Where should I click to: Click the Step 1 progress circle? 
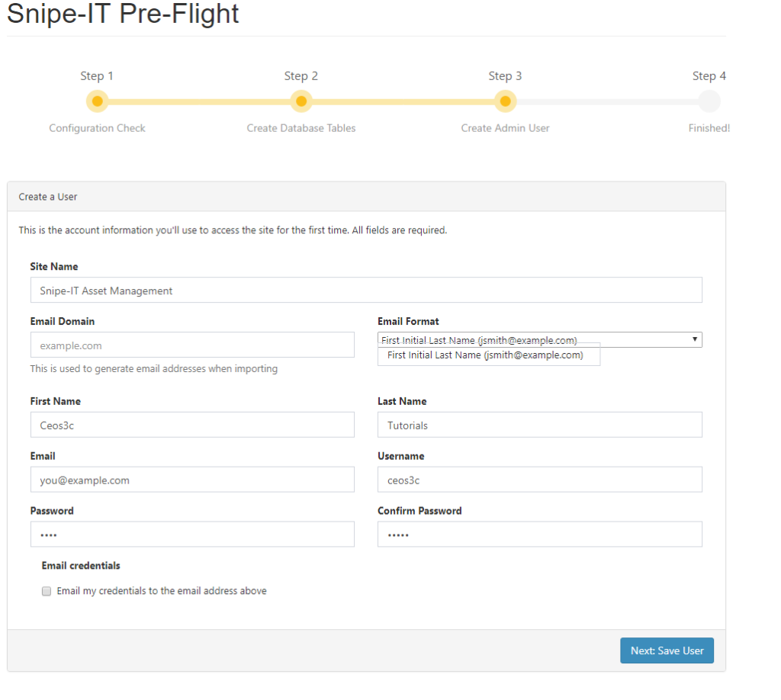coord(97,101)
